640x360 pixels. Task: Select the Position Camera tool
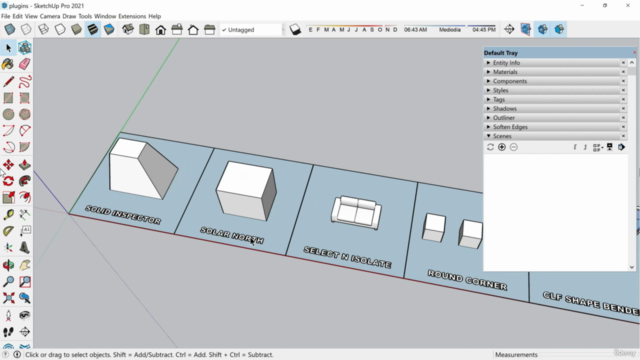click(8, 316)
